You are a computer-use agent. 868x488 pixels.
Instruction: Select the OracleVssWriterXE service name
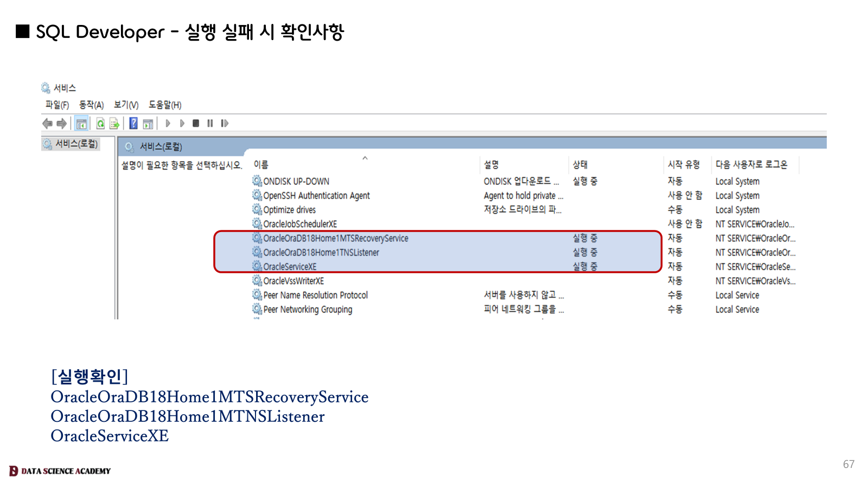click(293, 281)
